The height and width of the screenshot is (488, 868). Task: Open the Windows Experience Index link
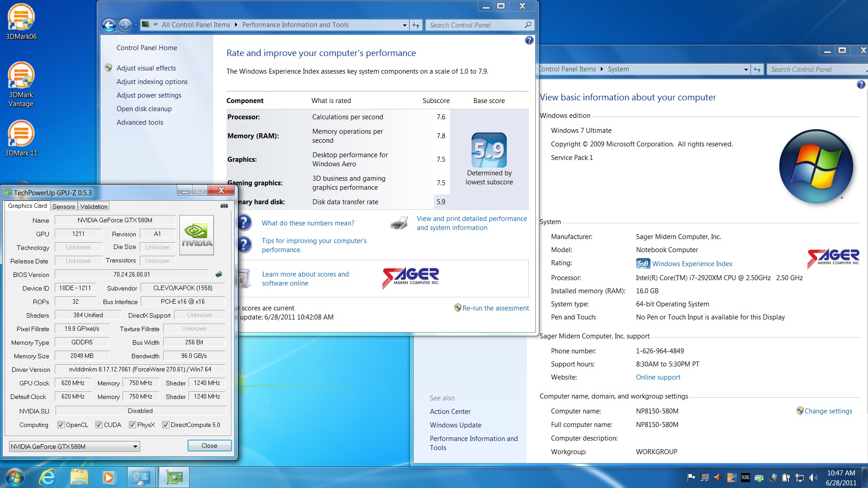[692, 264]
